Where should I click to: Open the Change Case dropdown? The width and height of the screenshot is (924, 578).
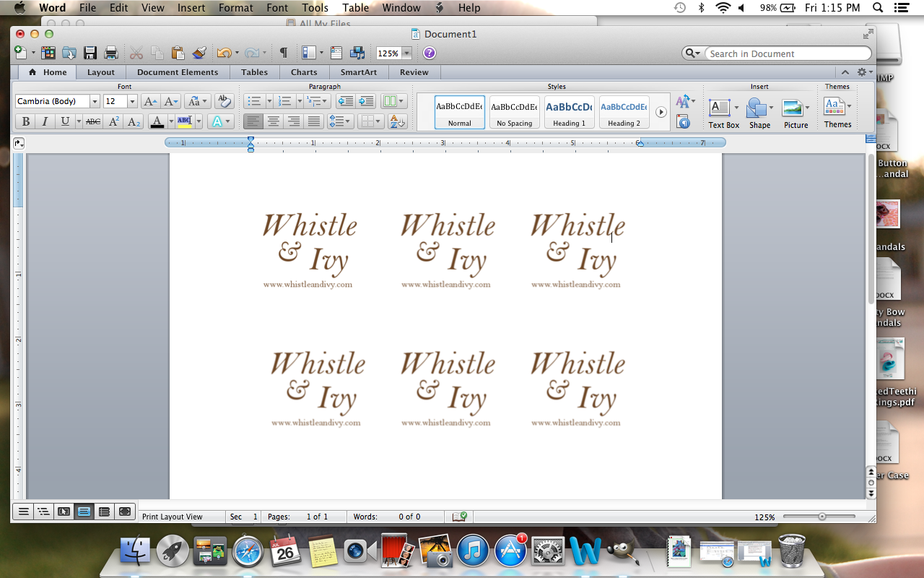[197, 101]
